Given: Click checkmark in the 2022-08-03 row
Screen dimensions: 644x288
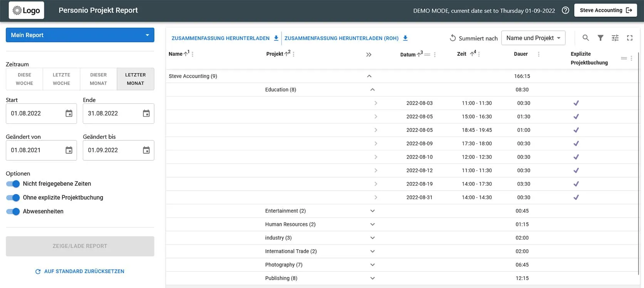Looking at the screenshot, I should 576,103.
